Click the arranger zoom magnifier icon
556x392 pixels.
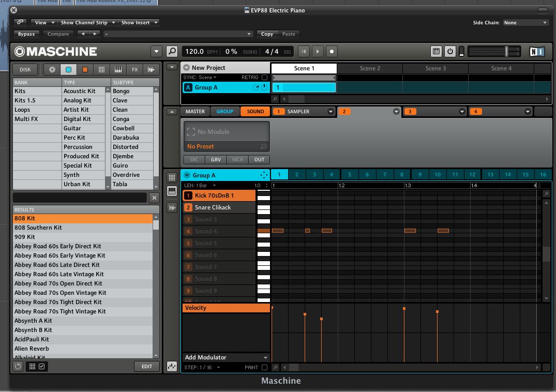click(275, 99)
